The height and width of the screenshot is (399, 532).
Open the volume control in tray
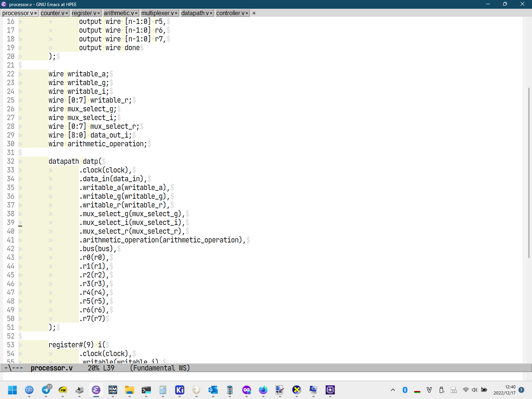[475, 390]
